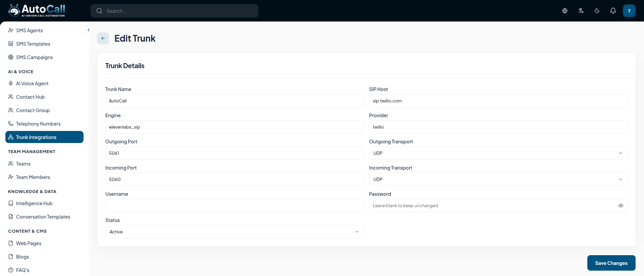The image size is (644, 276).
Task: Open the language globe icon
Action: pos(565,11)
